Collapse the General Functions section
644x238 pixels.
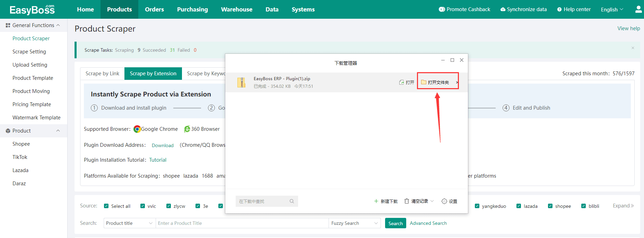point(58,25)
